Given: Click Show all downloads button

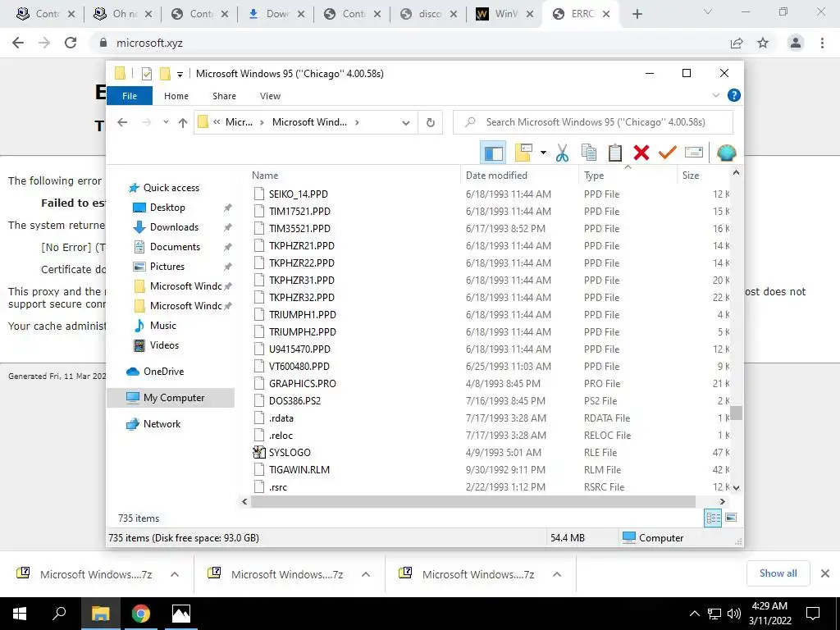Looking at the screenshot, I should point(778,573).
